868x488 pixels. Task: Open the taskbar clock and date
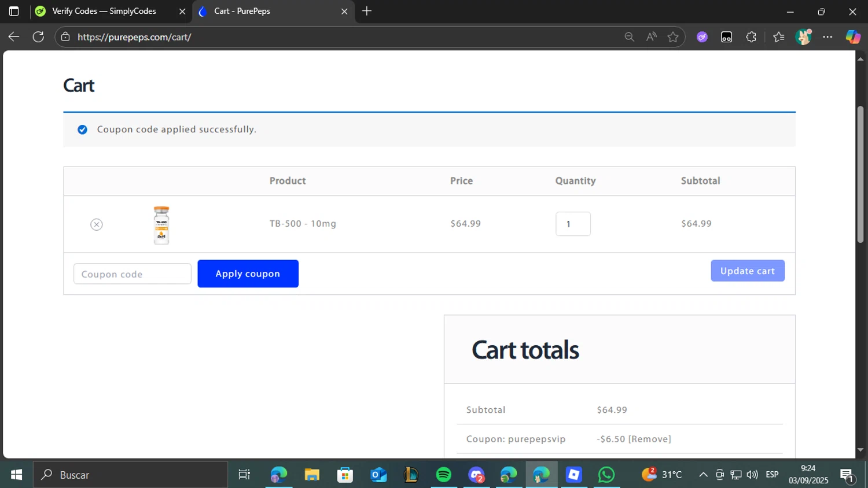808,475
